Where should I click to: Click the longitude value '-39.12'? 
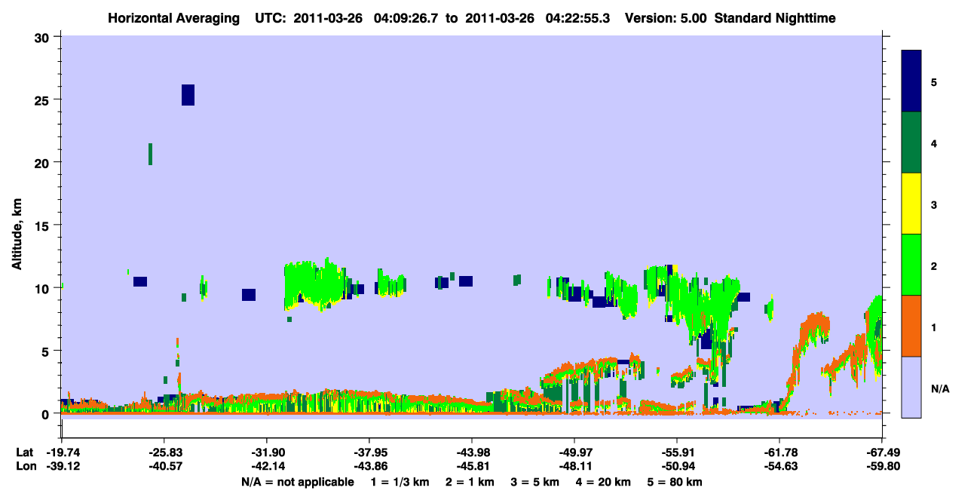(62, 467)
